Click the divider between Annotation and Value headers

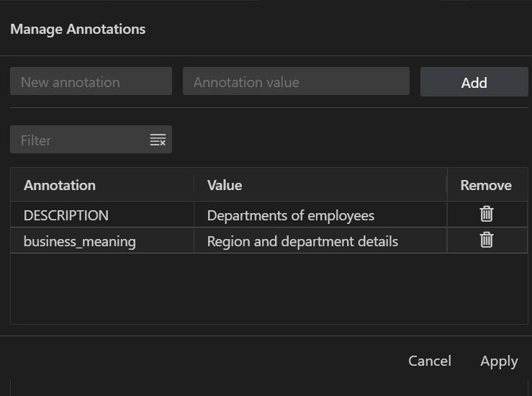coord(194,185)
